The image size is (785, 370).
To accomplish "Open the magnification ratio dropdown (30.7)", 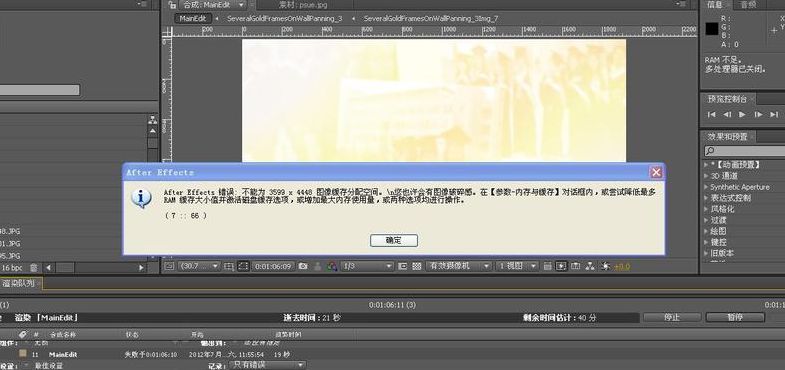I will point(198,266).
